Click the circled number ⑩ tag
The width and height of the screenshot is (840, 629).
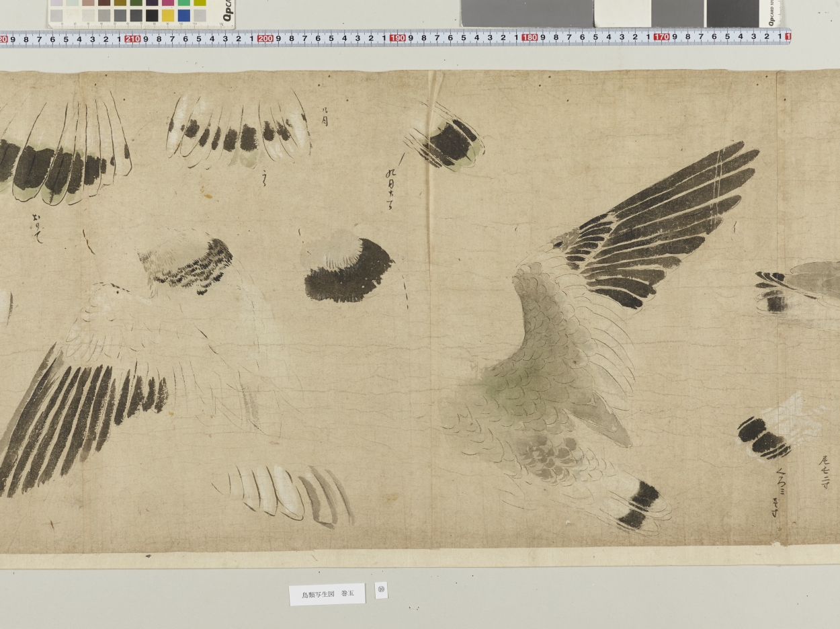coord(381,590)
